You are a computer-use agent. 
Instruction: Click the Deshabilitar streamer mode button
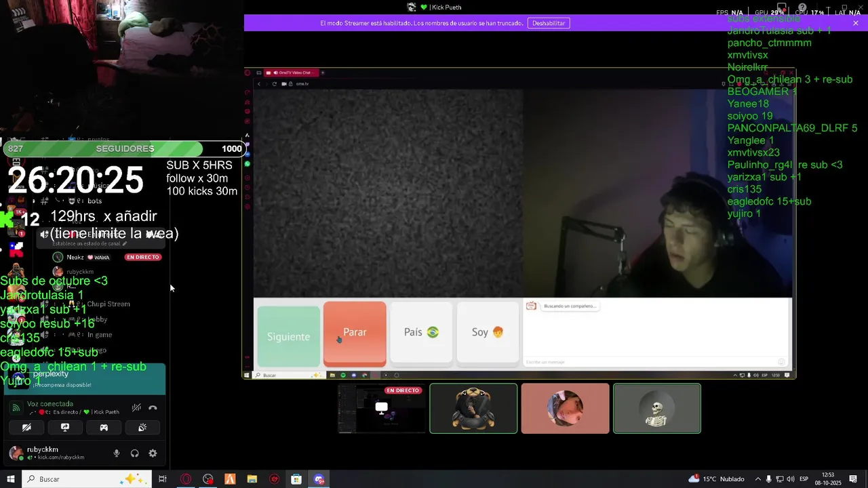pos(549,23)
